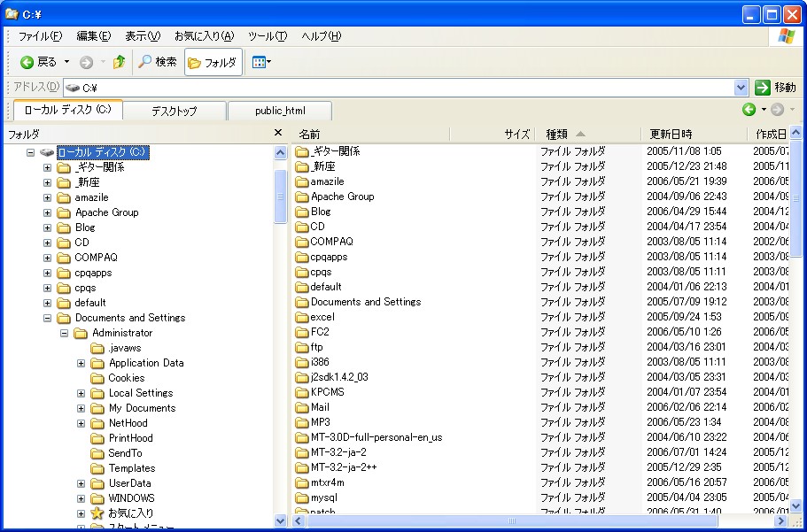This screenshot has width=807, height=532.
Task: Click the _ギター関係 folder icon in list
Action: tap(301, 151)
